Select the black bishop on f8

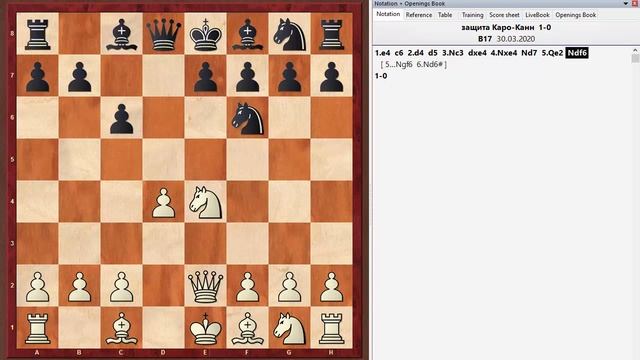(x=247, y=34)
